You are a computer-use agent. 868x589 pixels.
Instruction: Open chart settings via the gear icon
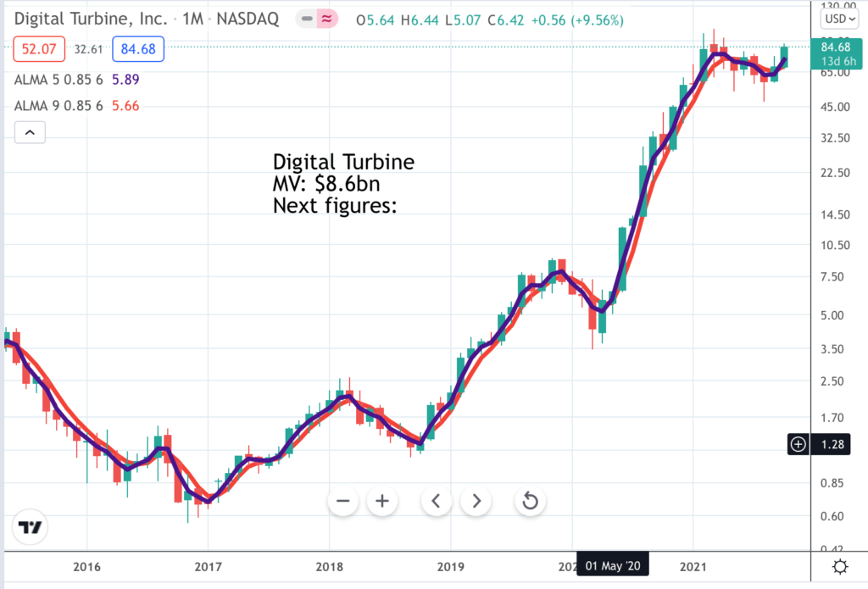pyautogui.click(x=840, y=567)
